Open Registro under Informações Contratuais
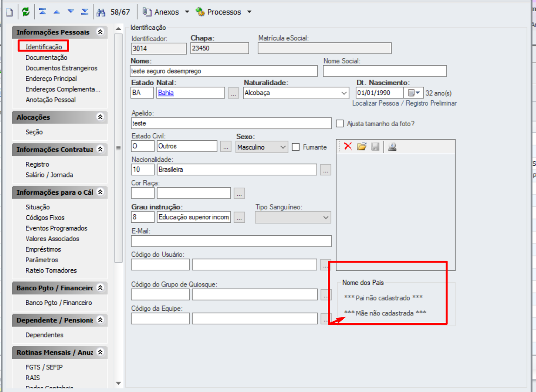Screen dimensions: 536x392 click(x=37, y=164)
